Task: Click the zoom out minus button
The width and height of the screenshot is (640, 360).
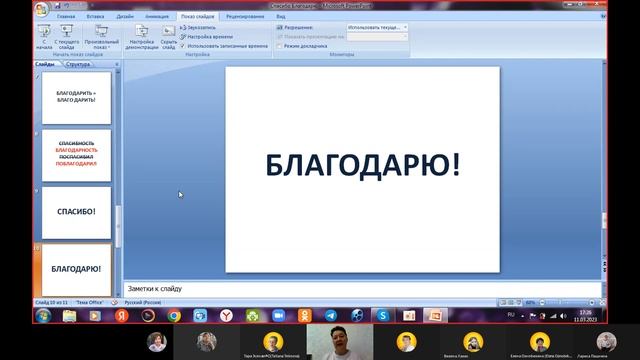Action: pos(542,302)
